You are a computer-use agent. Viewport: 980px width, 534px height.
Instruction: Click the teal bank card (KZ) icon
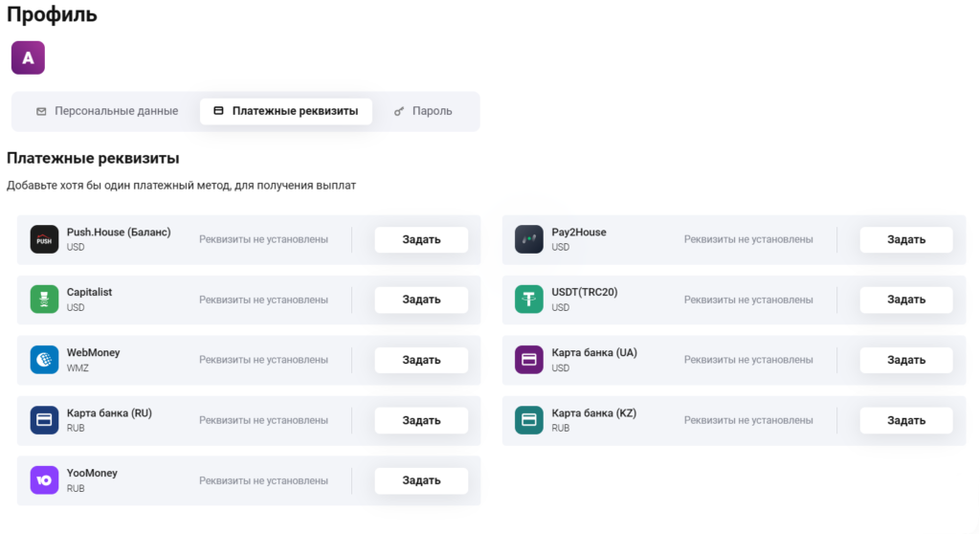[x=528, y=420]
